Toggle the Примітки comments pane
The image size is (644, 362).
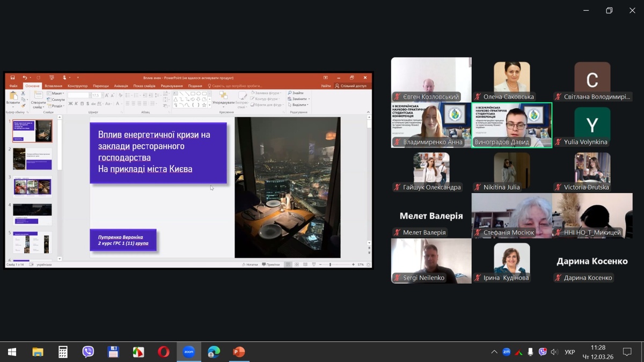pos(271,264)
